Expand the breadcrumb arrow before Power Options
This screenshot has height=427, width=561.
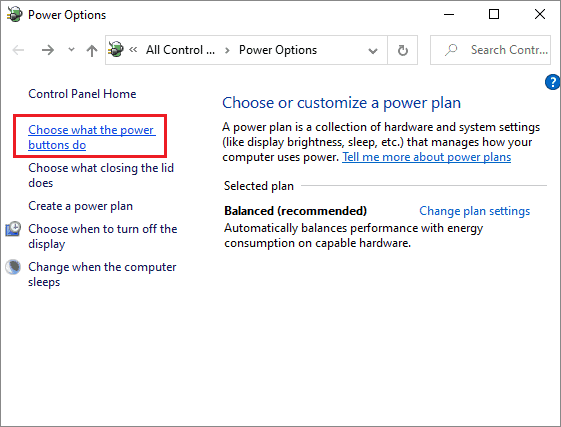[x=227, y=50]
